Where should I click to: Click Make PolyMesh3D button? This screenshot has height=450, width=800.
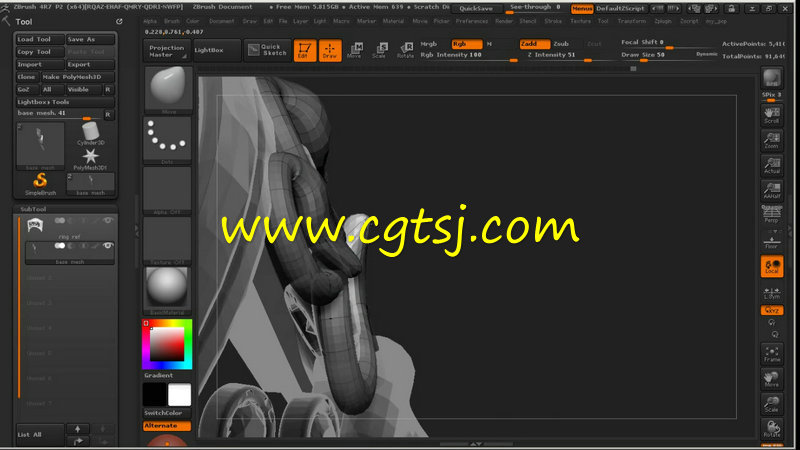pyautogui.click(x=78, y=77)
